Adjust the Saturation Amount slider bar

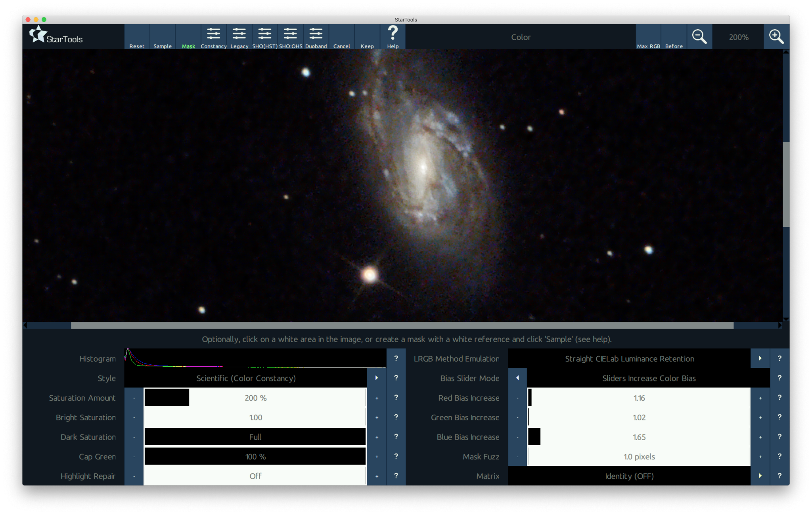pos(255,398)
